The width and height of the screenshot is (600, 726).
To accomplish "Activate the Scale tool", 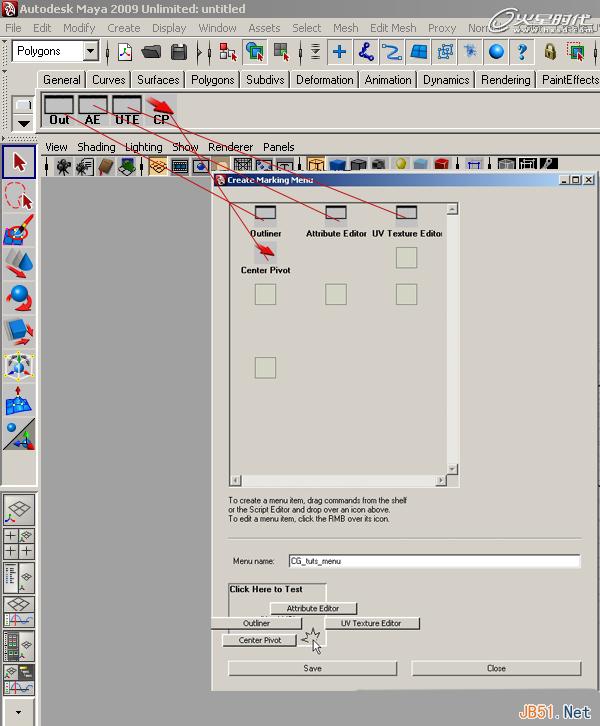I will pos(19,332).
